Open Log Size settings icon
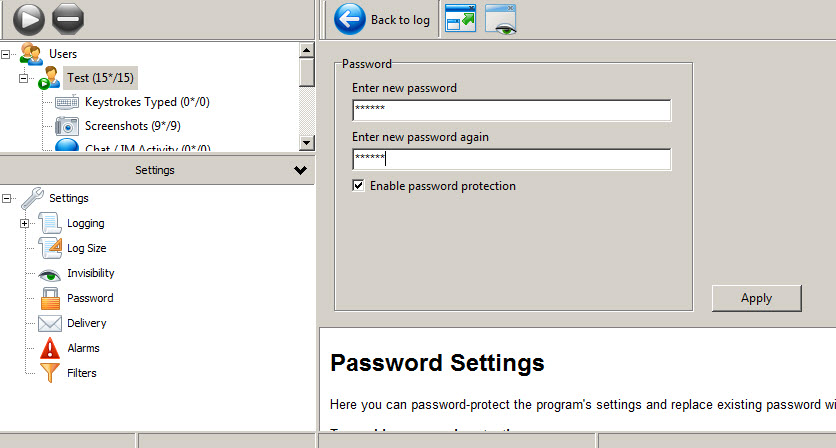 point(50,248)
